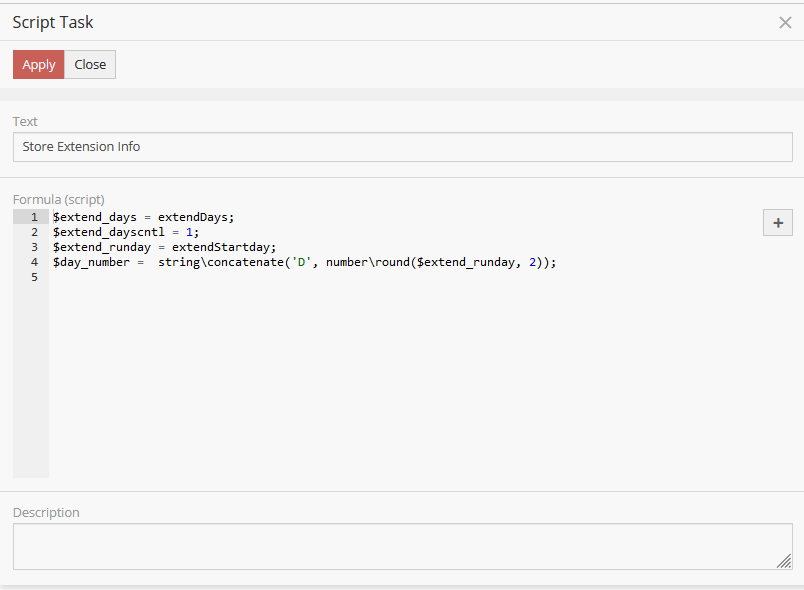Click the string\concatenate function call

point(220,262)
